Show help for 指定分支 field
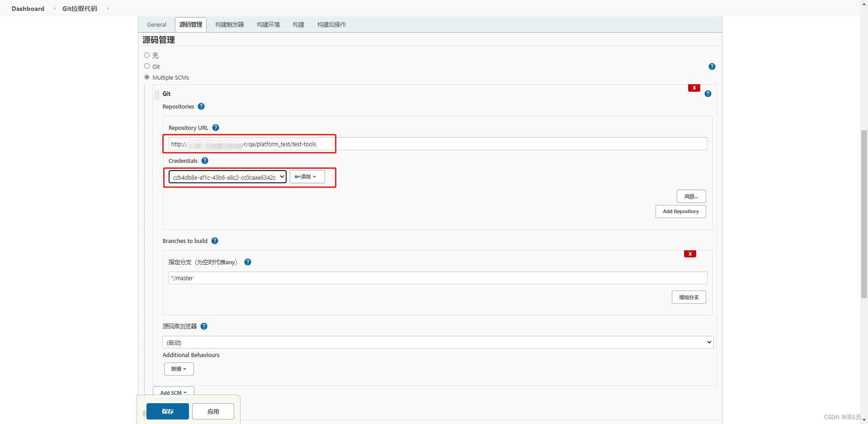Screen dimensions: 868x424 click(248, 262)
